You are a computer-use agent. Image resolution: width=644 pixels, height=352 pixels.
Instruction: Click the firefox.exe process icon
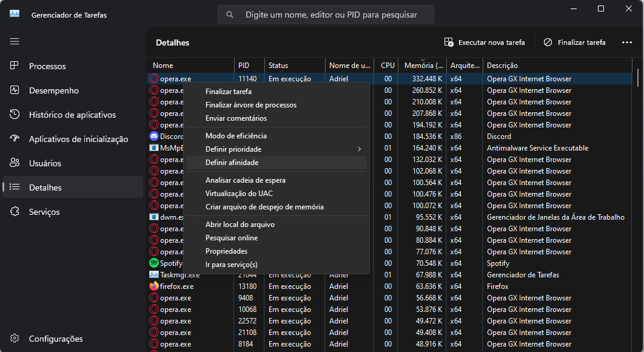coord(154,286)
